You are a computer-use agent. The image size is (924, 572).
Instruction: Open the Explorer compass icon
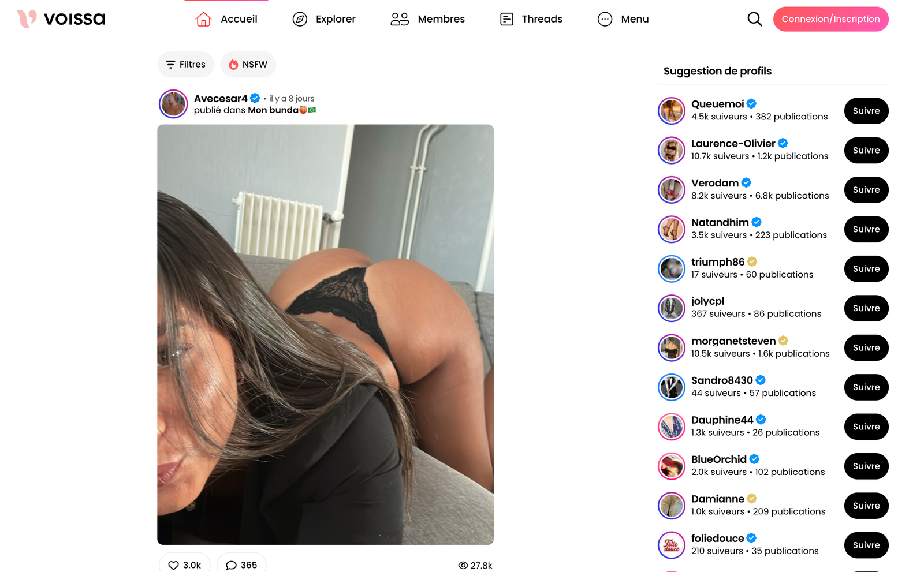coord(300,19)
